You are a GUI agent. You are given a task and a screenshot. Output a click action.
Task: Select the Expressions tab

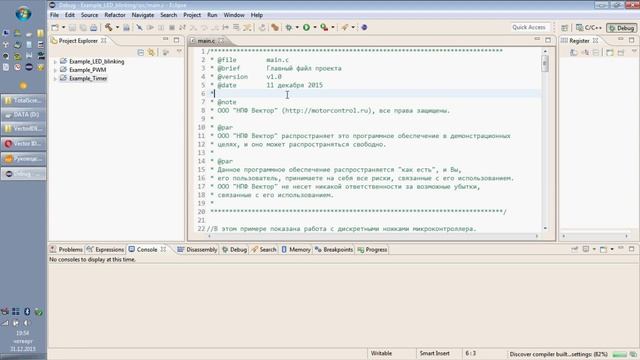[x=105, y=249]
